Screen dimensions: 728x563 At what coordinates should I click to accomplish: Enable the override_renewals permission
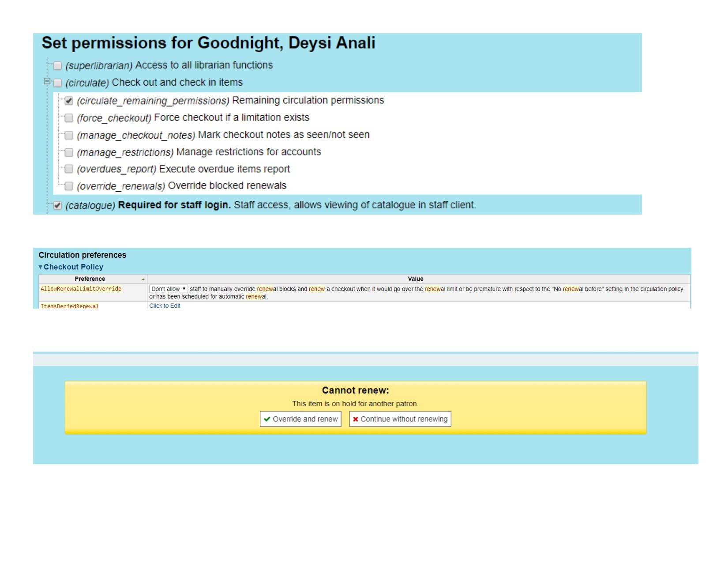tap(69, 186)
